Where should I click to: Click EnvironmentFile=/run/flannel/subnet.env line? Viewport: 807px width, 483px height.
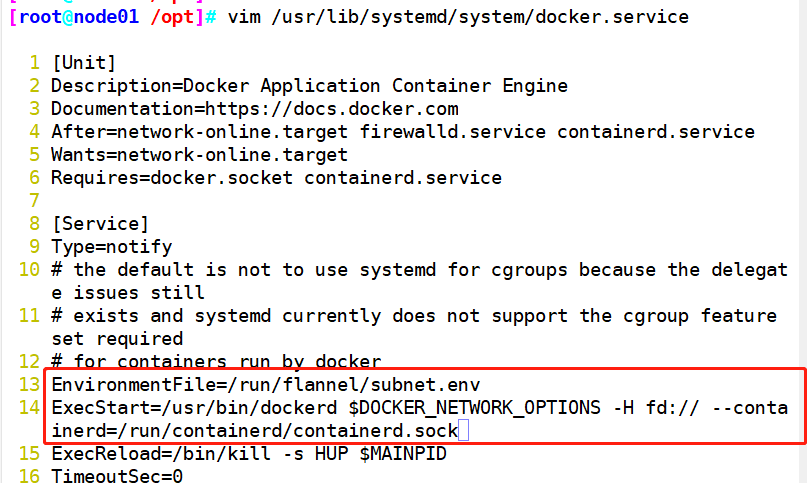[266, 385]
